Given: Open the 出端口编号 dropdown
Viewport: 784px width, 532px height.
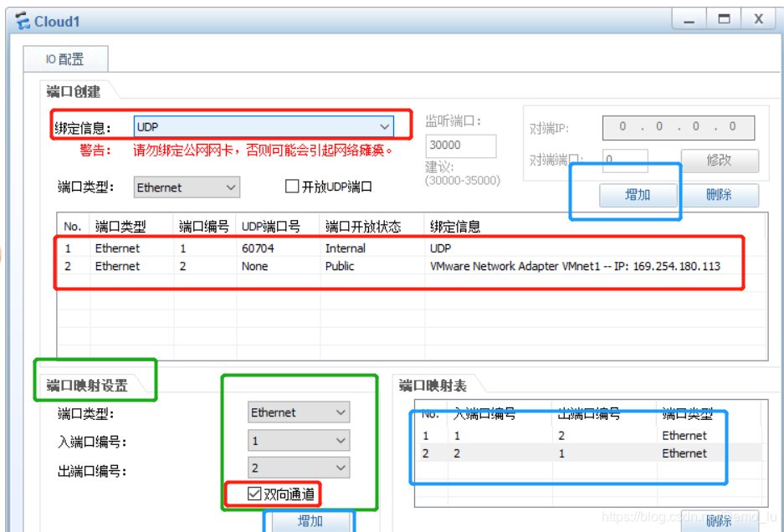Looking at the screenshot, I should [x=299, y=468].
